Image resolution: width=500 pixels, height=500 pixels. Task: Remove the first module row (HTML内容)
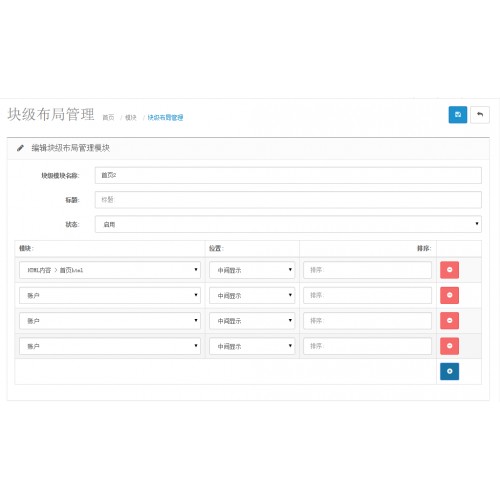(449, 270)
